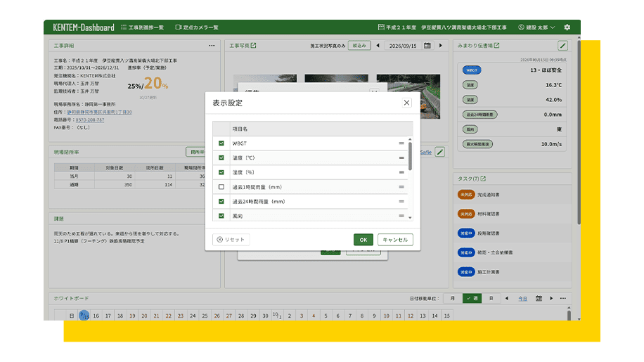Image resolution: width=644 pixels, height=362 pixels.
Task: Click the project name 平成21年度 in header
Action: (442, 27)
